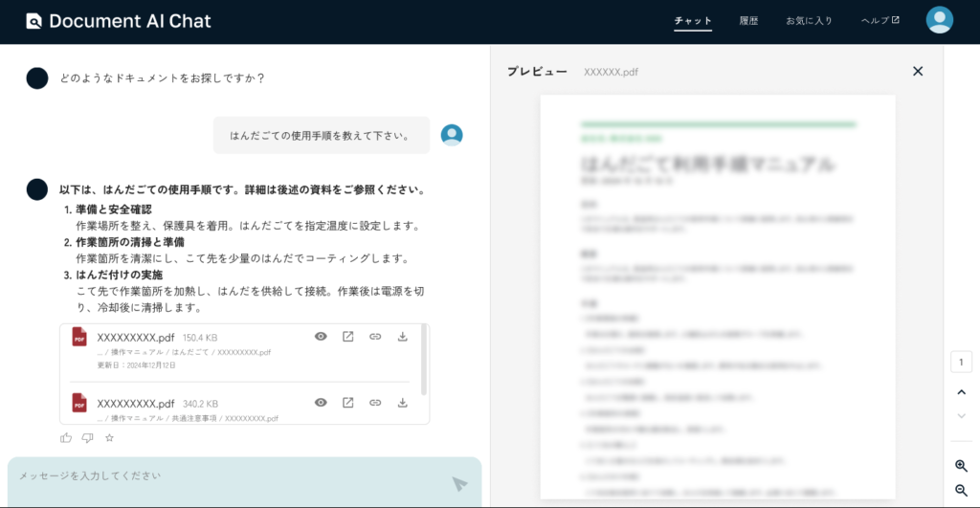Click the プレビュー panel title
The width and height of the screenshot is (980, 508).
pyautogui.click(x=537, y=71)
